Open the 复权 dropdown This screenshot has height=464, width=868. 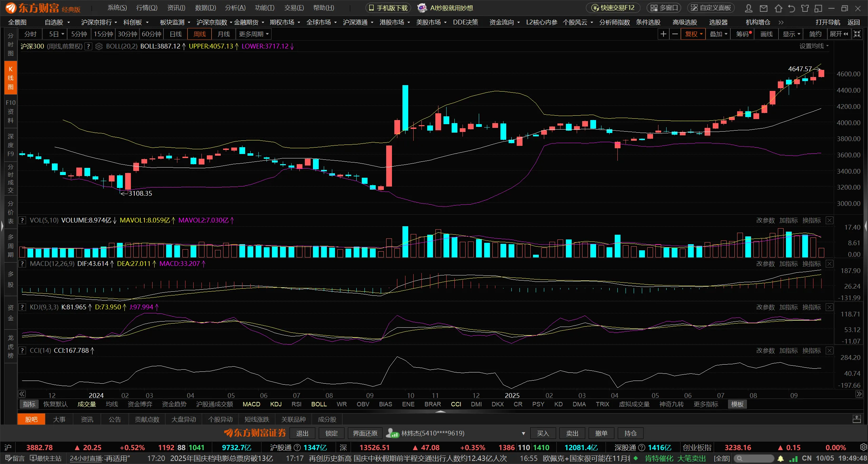pyautogui.click(x=693, y=34)
